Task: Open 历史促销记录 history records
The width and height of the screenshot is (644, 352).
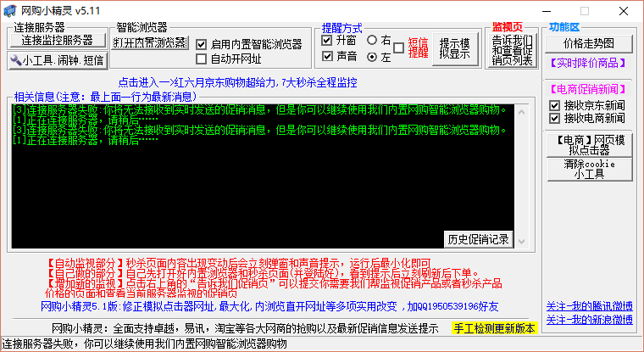Action: pyautogui.click(x=479, y=238)
